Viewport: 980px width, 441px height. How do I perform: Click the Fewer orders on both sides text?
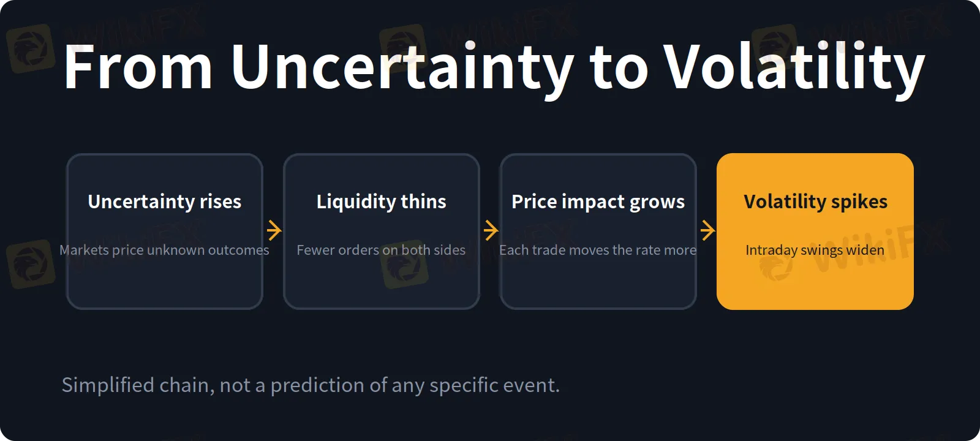pos(381,250)
